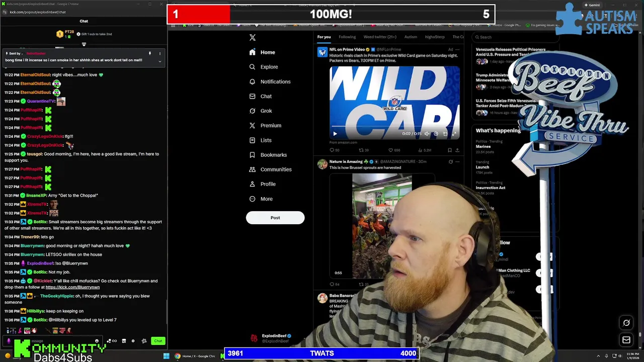Expand the More menu in X sidebar
The height and width of the screenshot is (362, 644).
(261, 199)
